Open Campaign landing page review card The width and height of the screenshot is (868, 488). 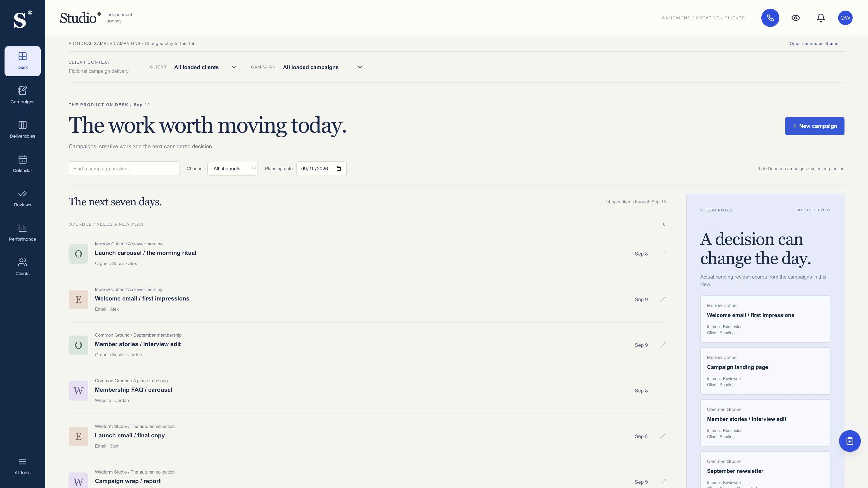(765, 371)
